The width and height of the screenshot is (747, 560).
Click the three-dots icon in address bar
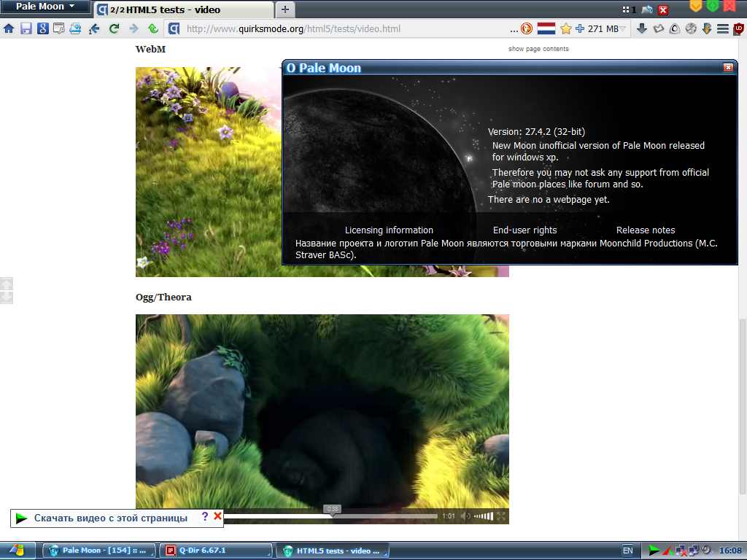[x=514, y=29]
